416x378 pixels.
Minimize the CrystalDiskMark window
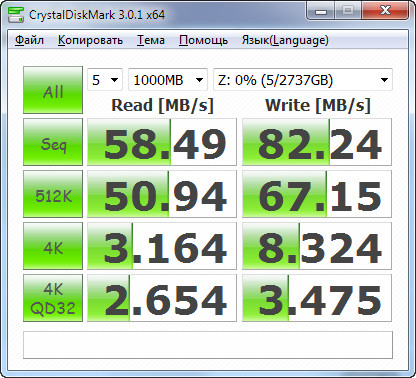321,11
